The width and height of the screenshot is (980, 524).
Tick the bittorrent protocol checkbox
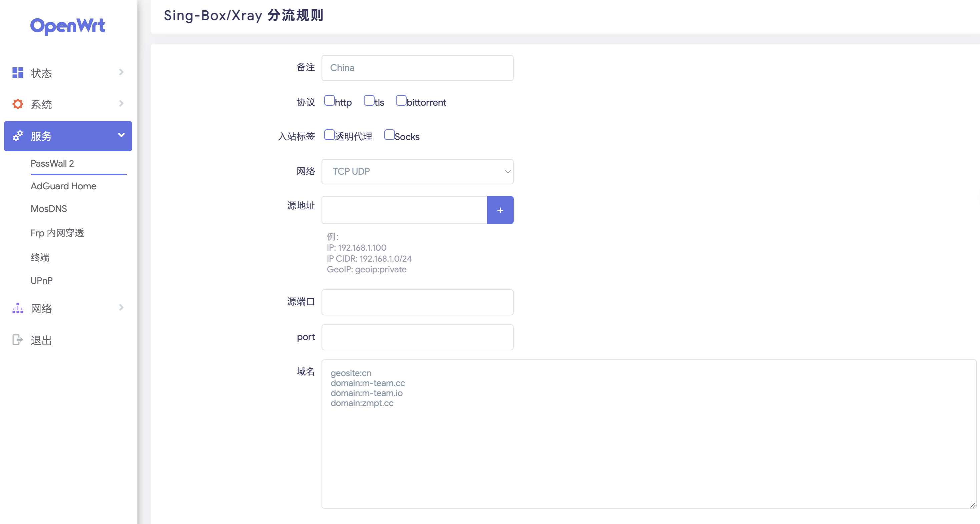click(x=401, y=101)
